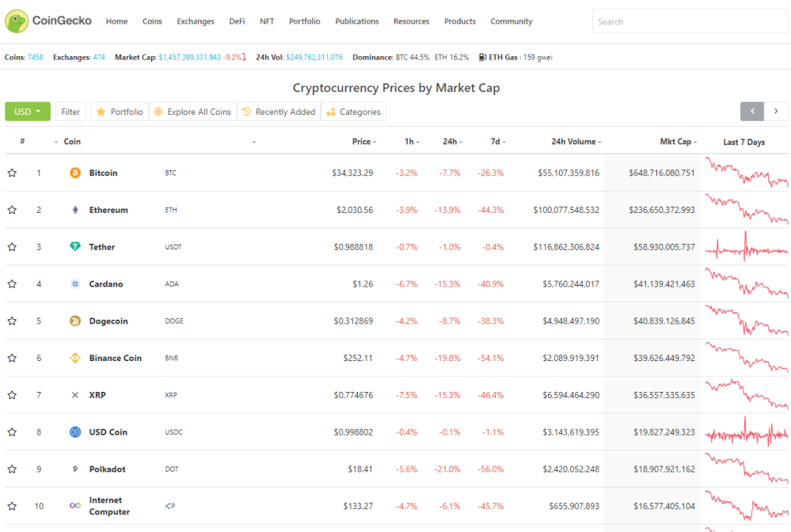Viewport: 791px width, 532px height.
Task: Open the USD currency dropdown
Action: click(28, 112)
